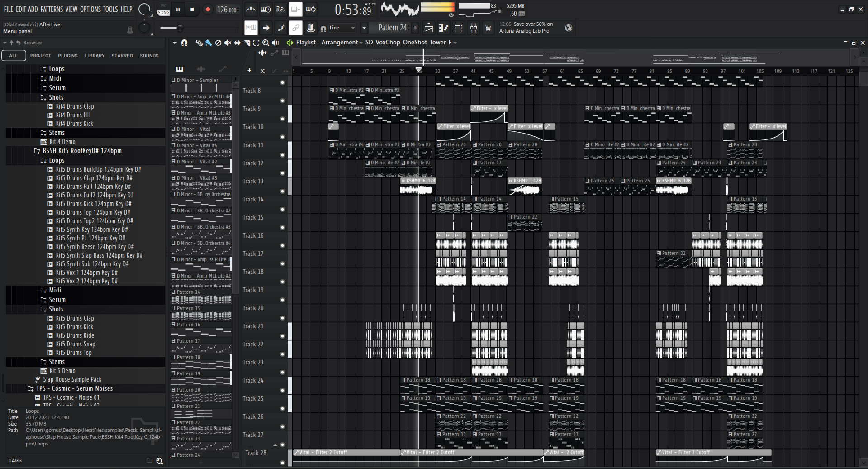The image size is (868, 469).
Task: Show patterns in the picker panel
Action: 180,69
